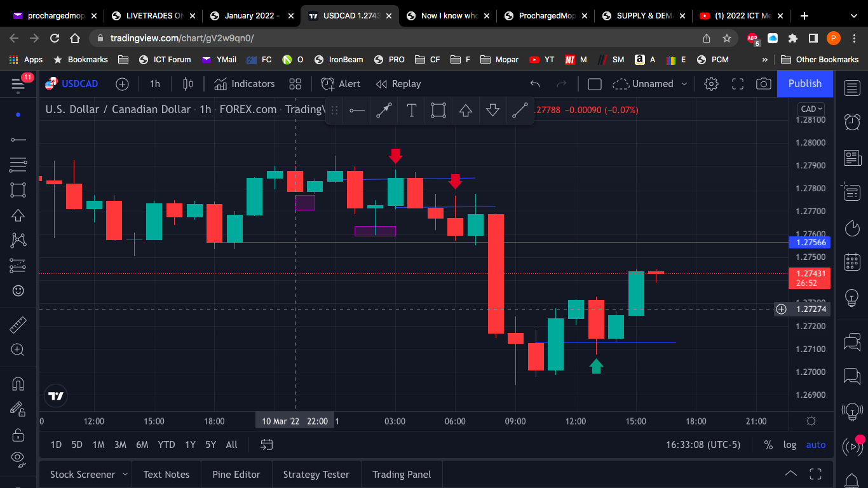Screen dimensions: 868x488
Task: Click the blue Publish button
Action: point(805,84)
